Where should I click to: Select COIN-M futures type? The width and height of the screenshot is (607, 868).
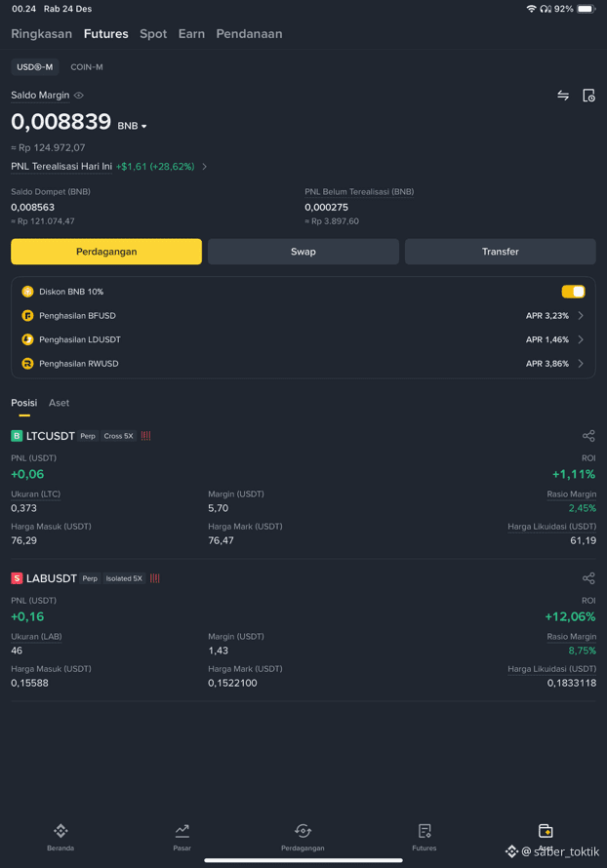(87, 67)
